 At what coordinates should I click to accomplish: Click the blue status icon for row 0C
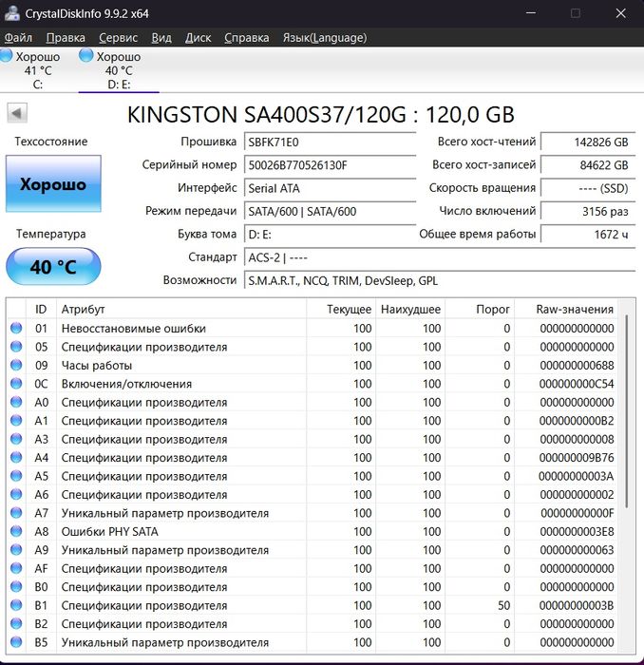(x=16, y=384)
